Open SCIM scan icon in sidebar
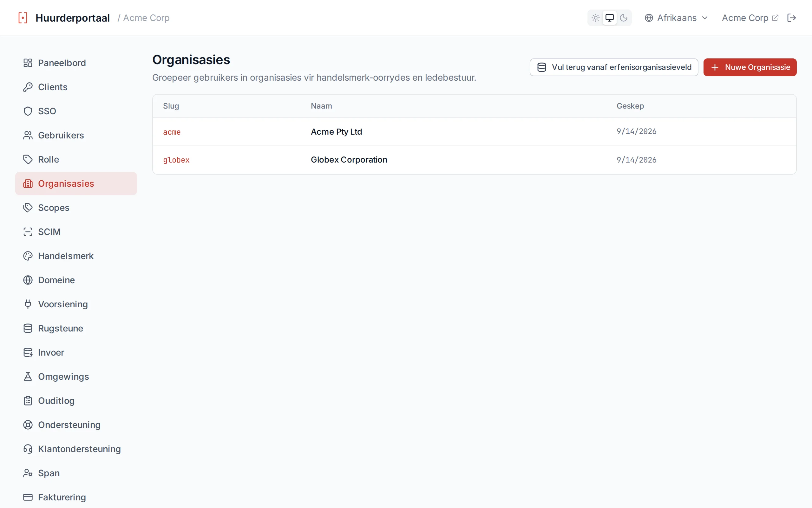 click(28, 232)
